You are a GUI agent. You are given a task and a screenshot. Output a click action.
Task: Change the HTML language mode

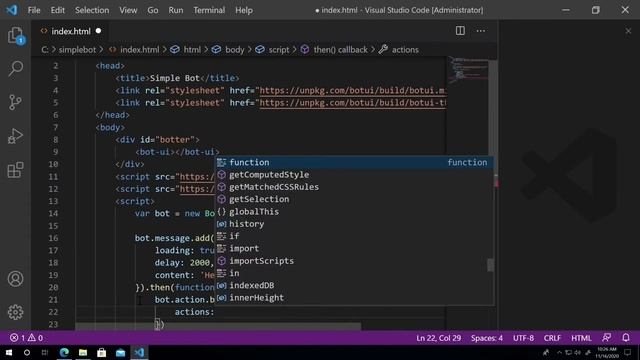point(581,338)
